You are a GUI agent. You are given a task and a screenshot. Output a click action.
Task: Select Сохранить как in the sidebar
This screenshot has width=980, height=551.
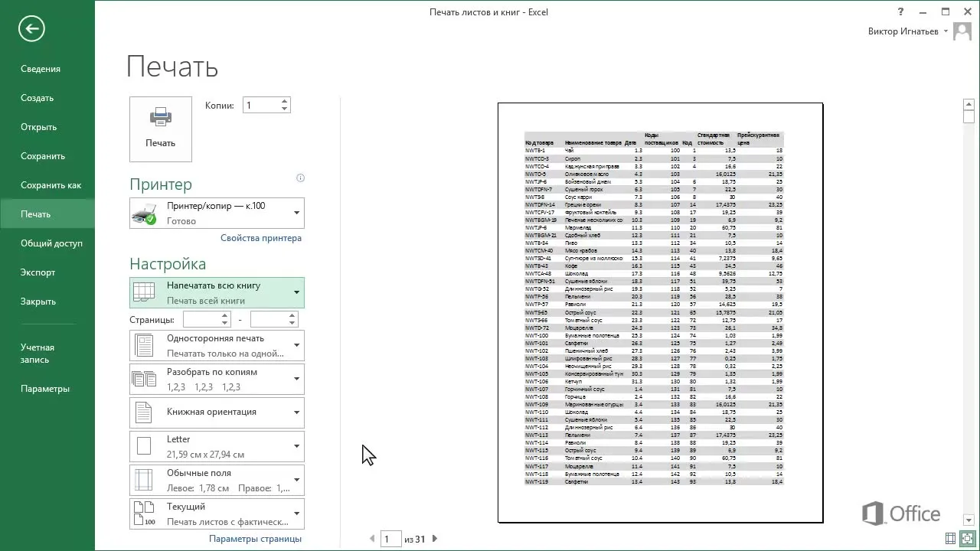(x=47, y=185)
